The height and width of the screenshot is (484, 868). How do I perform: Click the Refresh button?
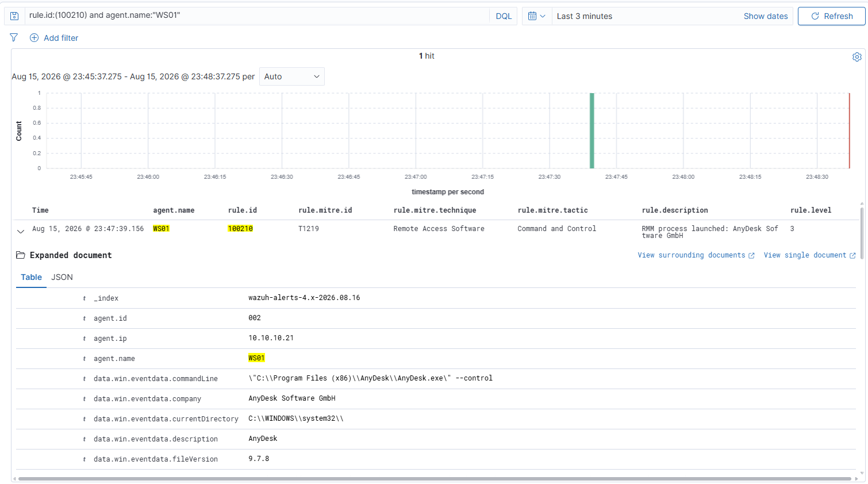pyautogui.click(x=831, y=16)
